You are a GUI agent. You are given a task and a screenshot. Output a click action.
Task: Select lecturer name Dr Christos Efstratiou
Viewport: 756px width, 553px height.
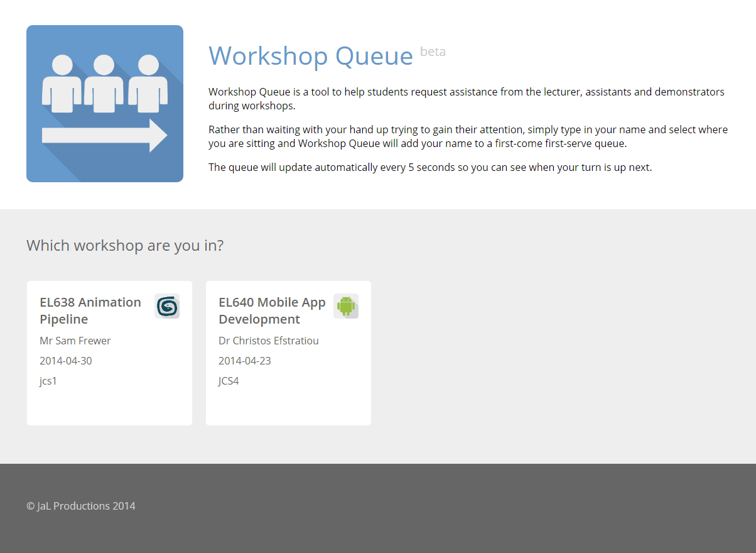tap(269, 341)
